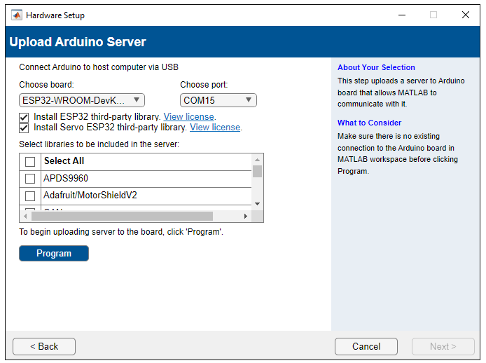
Task: Open the Choose board dropdown
Action: (82, 100)
